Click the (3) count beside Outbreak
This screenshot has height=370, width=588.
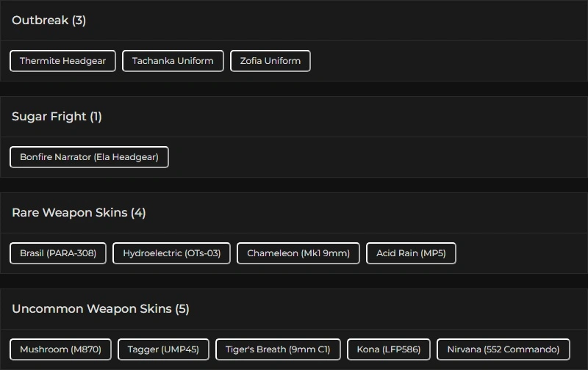pos(79,21)
